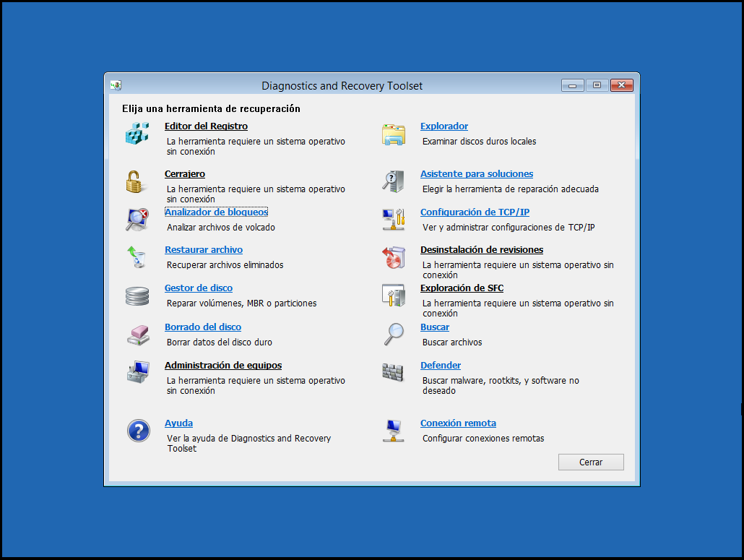The height and width of the screenshot is (560, 744).
Task: Click the text 'Examinar discos duros locales'
Action: pos(479,142)
